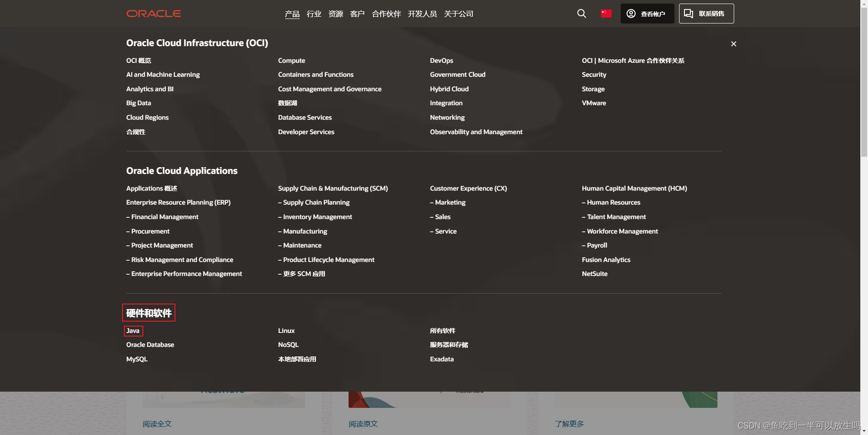Open the 合作伙伴 menu
This screenshot has width=868, height=435.
[x=386, y=14]
